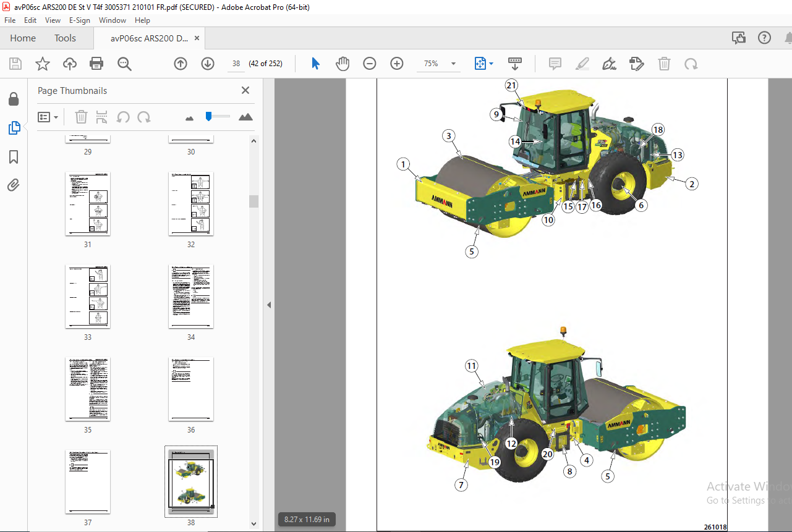
Task: Open the File menu
Action: pyautogui.click(x=10, y=20)
